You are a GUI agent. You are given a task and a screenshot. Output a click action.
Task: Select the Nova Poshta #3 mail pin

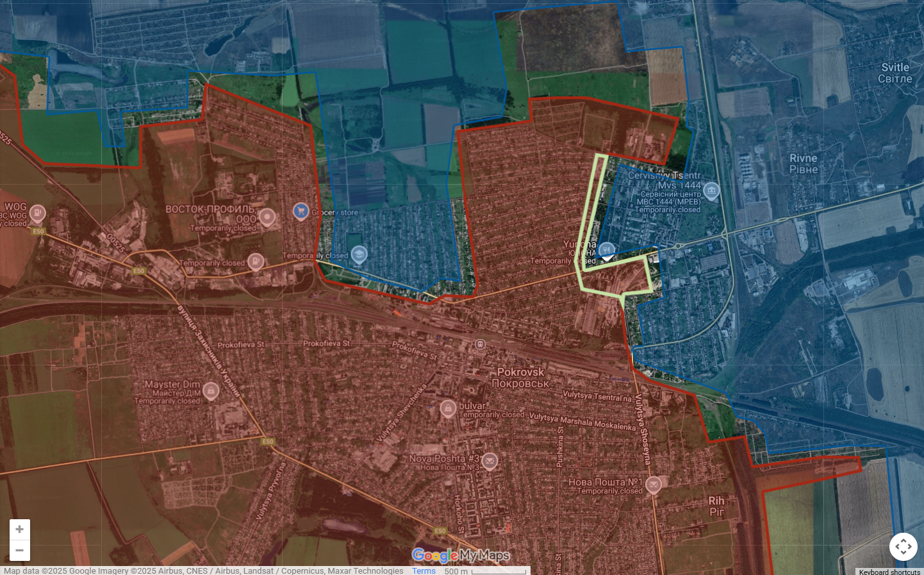tap(490, 461)
